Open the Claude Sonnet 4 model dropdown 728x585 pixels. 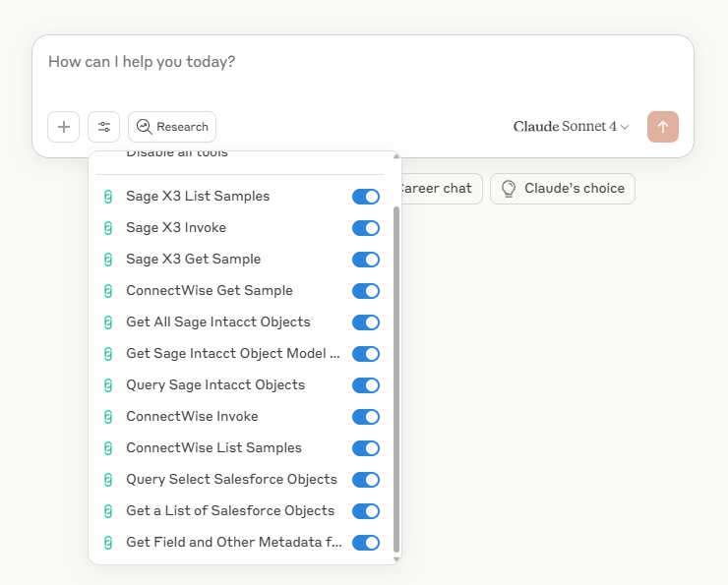[x=571, y=127]
